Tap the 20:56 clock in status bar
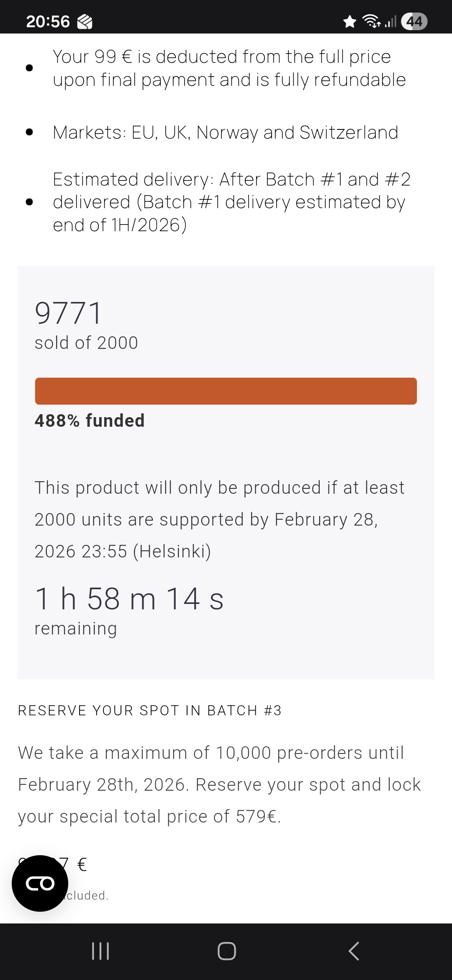Image resolution: width=452 pixels, height=980 pixels. pyautogui.click(x=48, y=21)
